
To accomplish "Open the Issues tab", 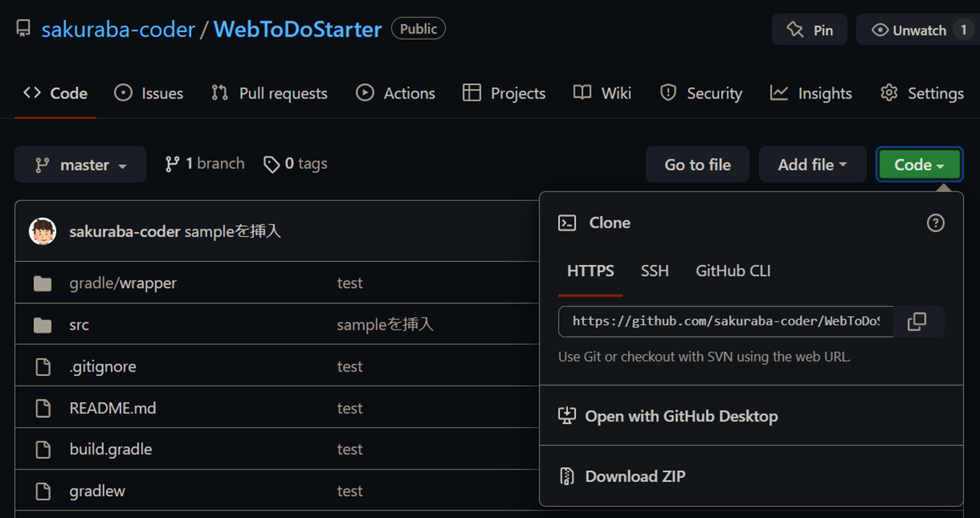I will tap(149, 93).
